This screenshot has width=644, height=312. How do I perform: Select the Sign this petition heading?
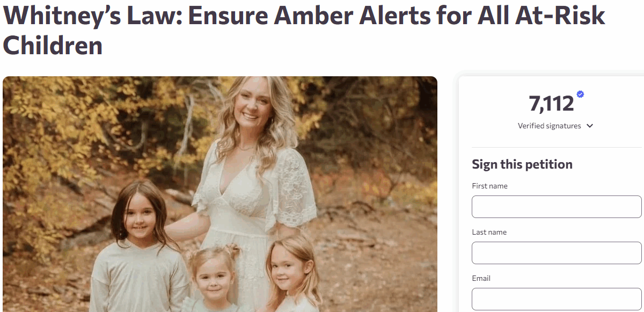522,164
